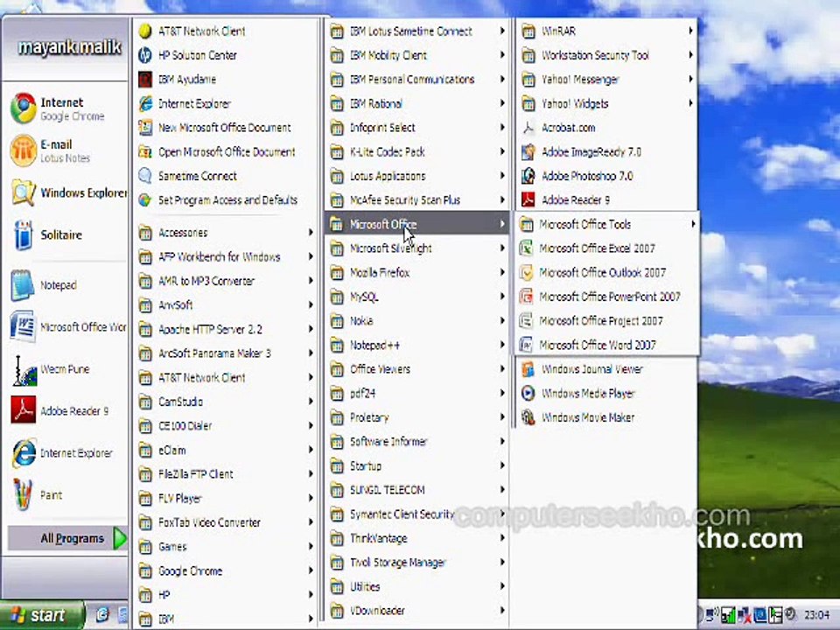Select FileZilla FTP Client entry

pos(226,474)
